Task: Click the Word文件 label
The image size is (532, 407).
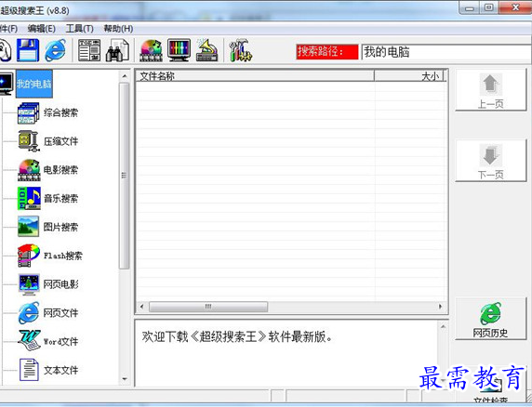Action: tap(60, 341)
